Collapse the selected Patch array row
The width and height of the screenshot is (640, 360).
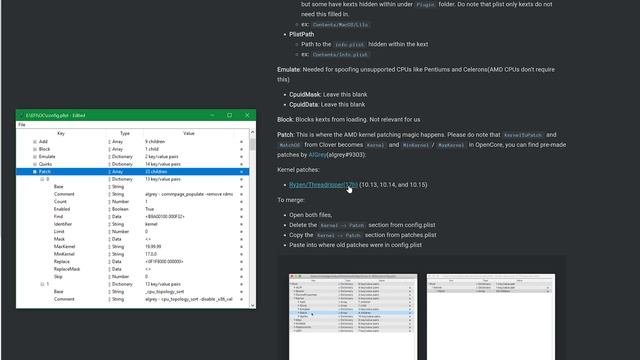pos(35,172)
